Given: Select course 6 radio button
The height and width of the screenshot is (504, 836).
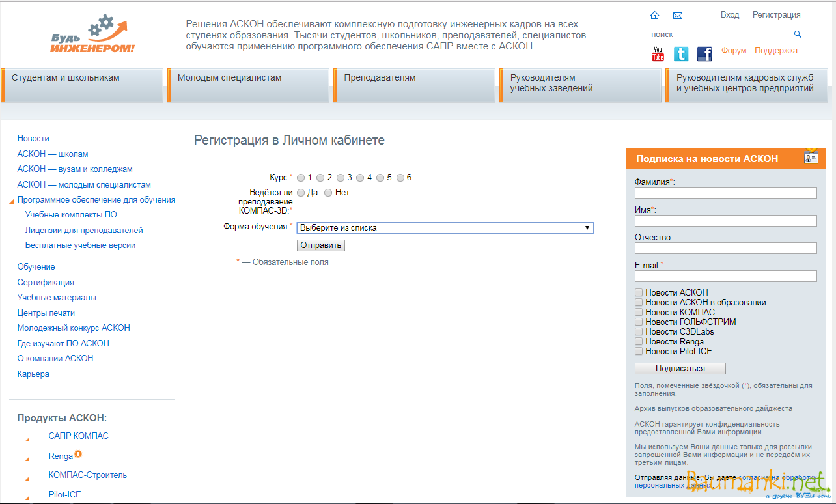Looking at the screenshot, I should coord(400,178).
